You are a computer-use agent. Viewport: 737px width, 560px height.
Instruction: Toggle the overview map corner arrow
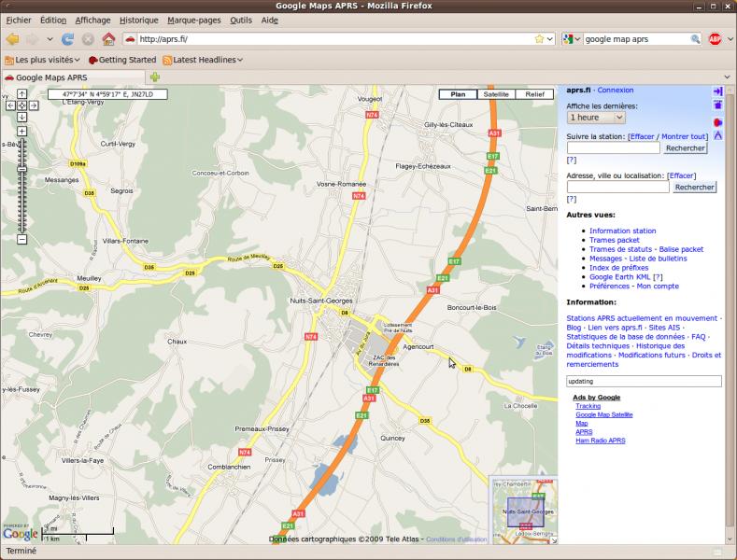pyautogui.click(x=554, y=540)
